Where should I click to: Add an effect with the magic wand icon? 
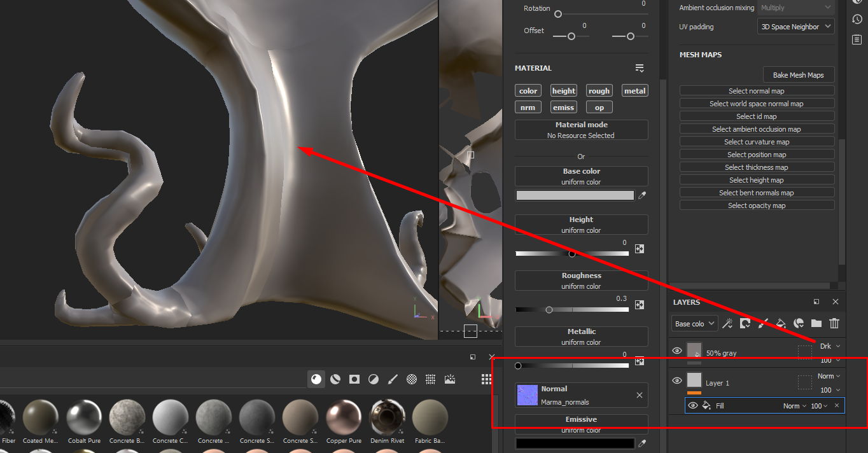point(727,323)
